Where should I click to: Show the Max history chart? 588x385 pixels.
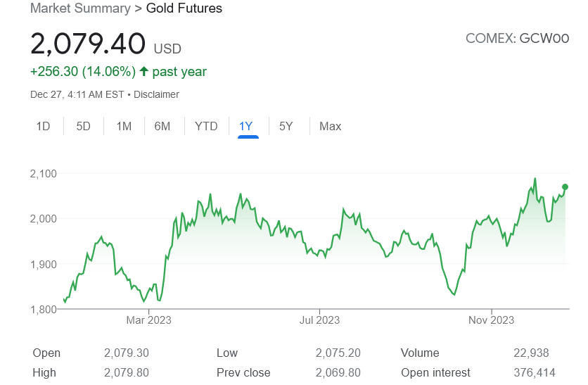(x=330, y=127)
